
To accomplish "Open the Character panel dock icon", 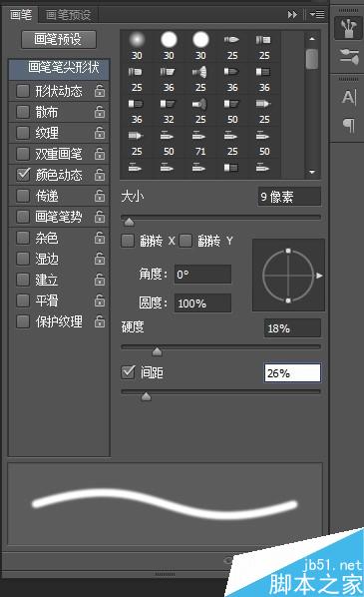I will coord(349,97).
